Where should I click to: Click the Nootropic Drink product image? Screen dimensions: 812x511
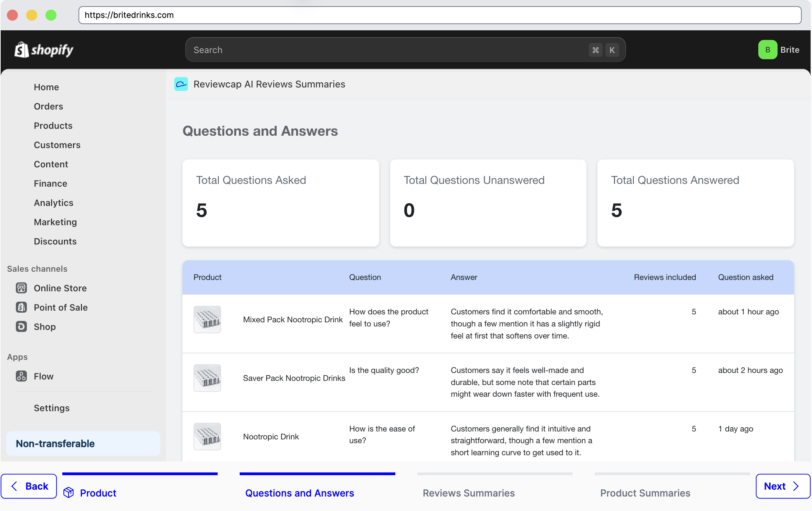coord(207,436)
